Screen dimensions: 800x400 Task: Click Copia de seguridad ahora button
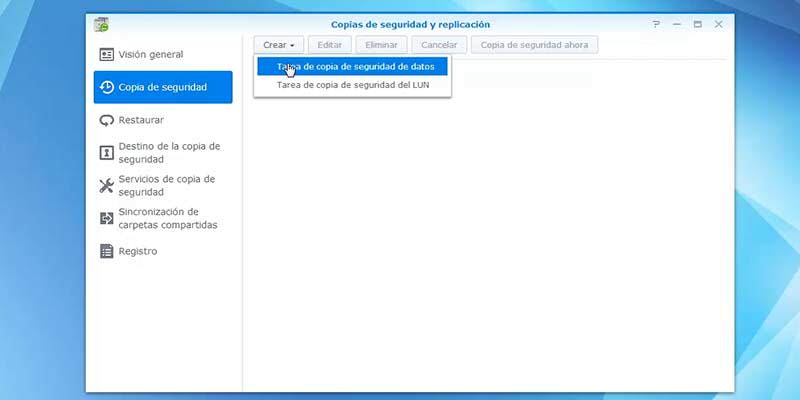tap(534, 45)
